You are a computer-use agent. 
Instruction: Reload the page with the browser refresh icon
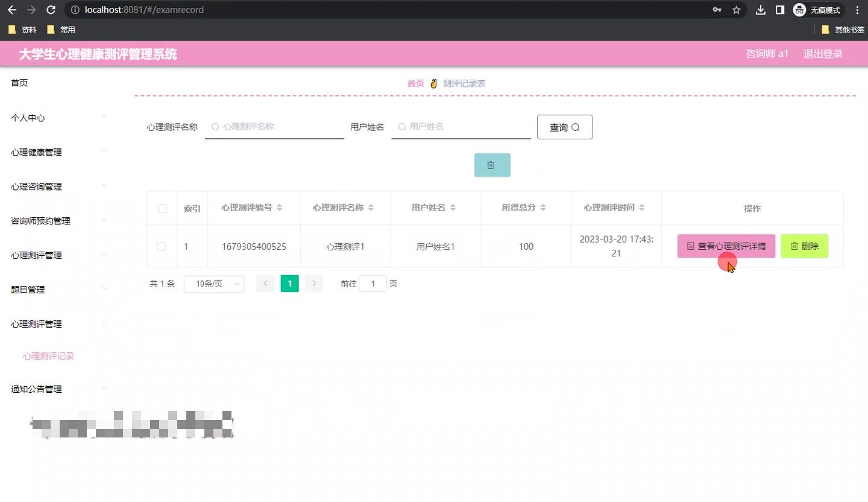pos(51,10)
